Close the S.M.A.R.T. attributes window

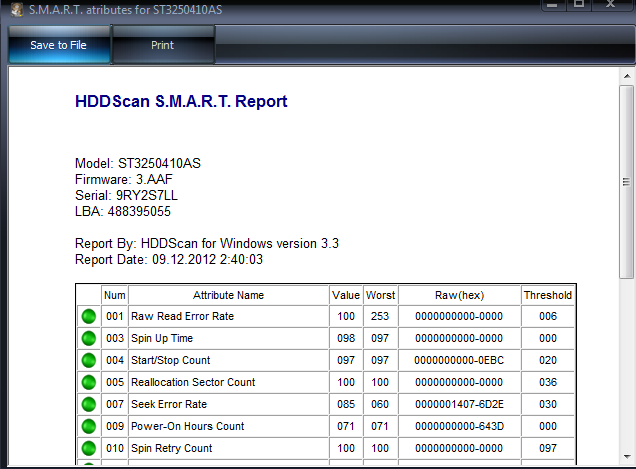[x=611, y=5]
